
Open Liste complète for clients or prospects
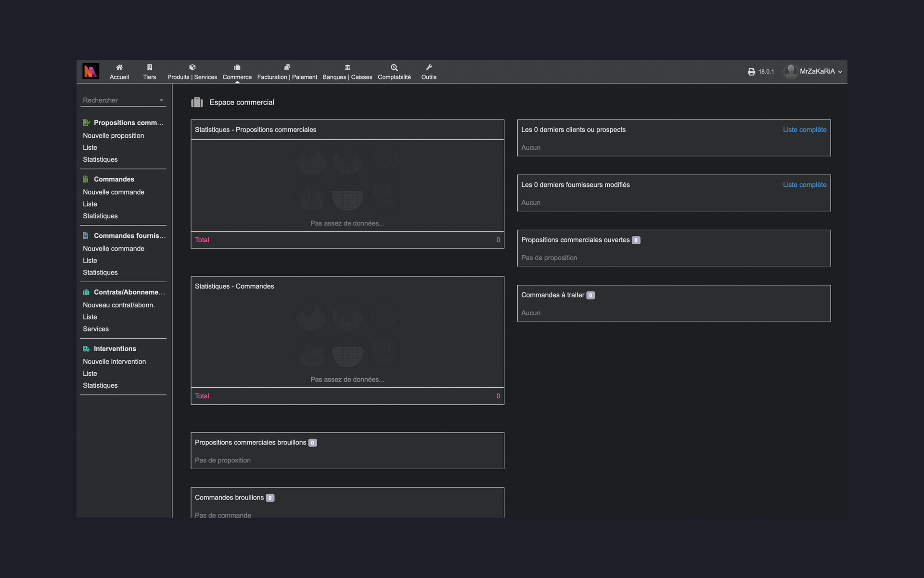[804, 130]
